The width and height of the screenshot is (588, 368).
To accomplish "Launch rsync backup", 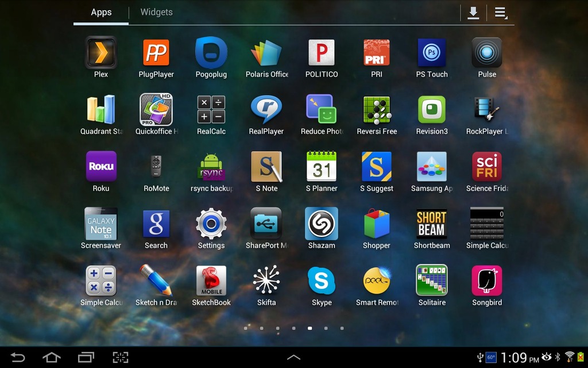I will (x=211, y=167).
